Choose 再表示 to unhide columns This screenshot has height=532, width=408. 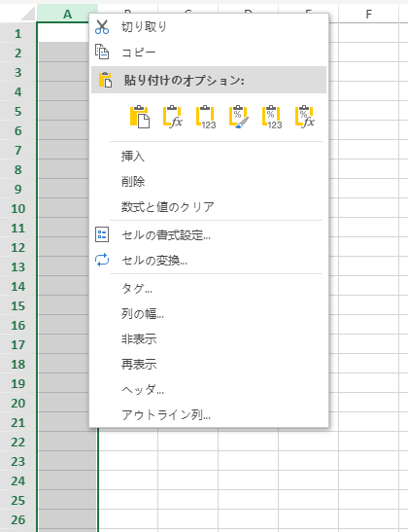(x=209, y=365)
